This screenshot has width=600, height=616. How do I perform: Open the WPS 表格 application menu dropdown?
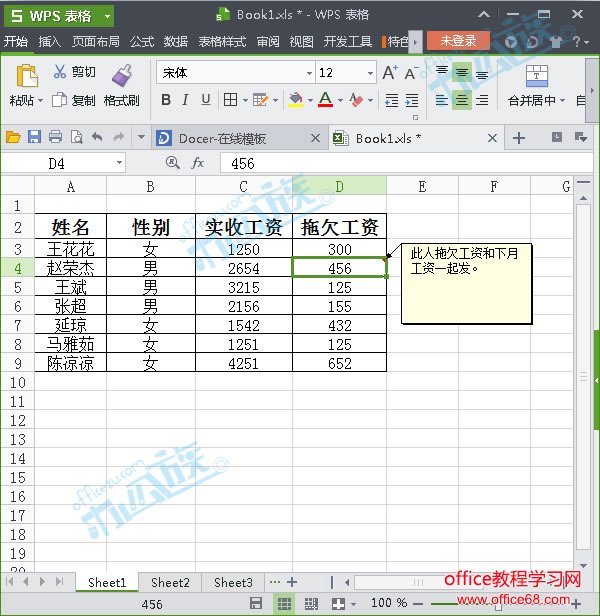pyautogui.click(x=107, y=16)
